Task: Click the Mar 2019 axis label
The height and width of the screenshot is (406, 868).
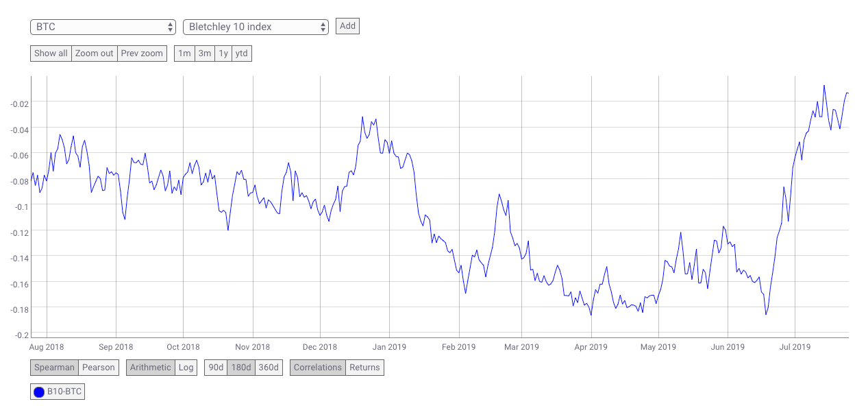Action: pos(521,347)
